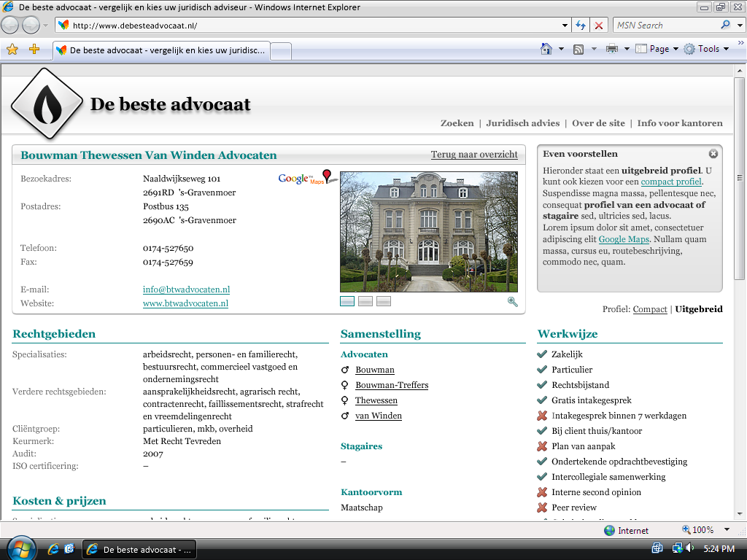747x560 pixels.
Task: Click the vertical scrollbar thumb
Action: coord(740,179)
